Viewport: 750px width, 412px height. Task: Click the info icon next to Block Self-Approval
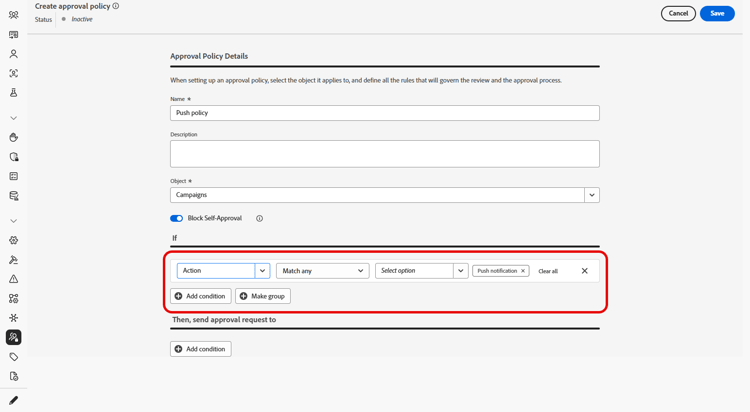(259, 218)
